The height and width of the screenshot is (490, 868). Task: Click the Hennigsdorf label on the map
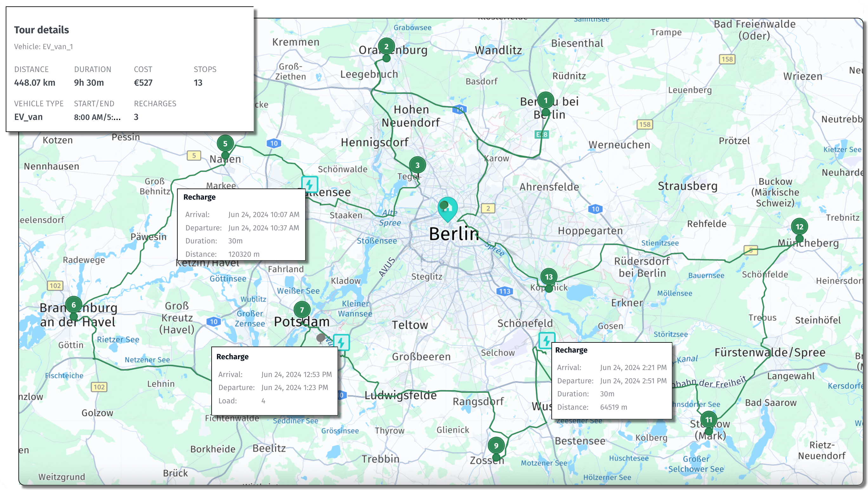tap(375, 142)
